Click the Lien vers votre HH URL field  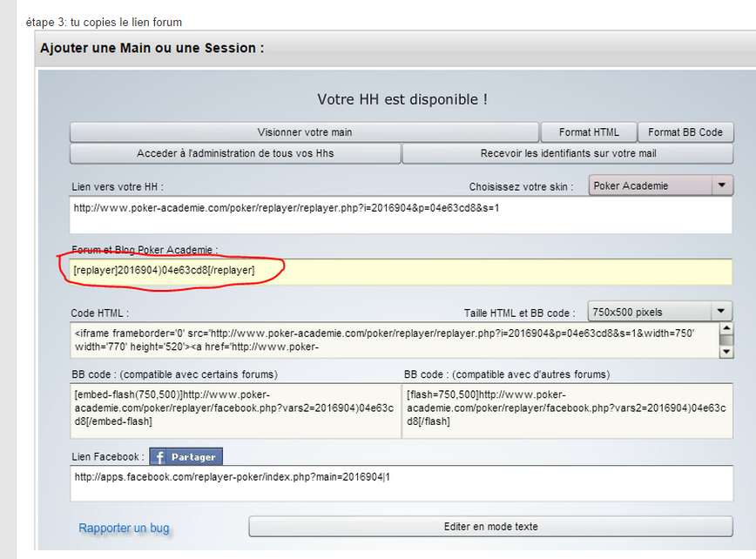tap(402, 215)
